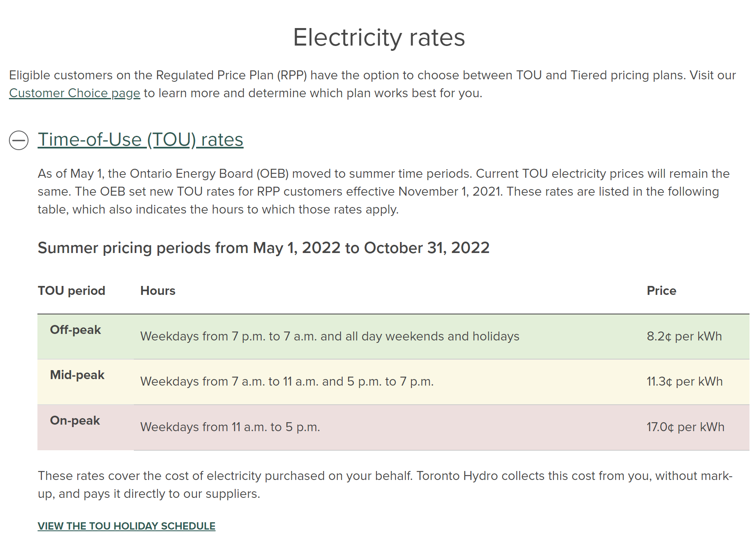Click the Summer pricing periods heading
This screenshot has height=543, width=756.
click(264, 248)
